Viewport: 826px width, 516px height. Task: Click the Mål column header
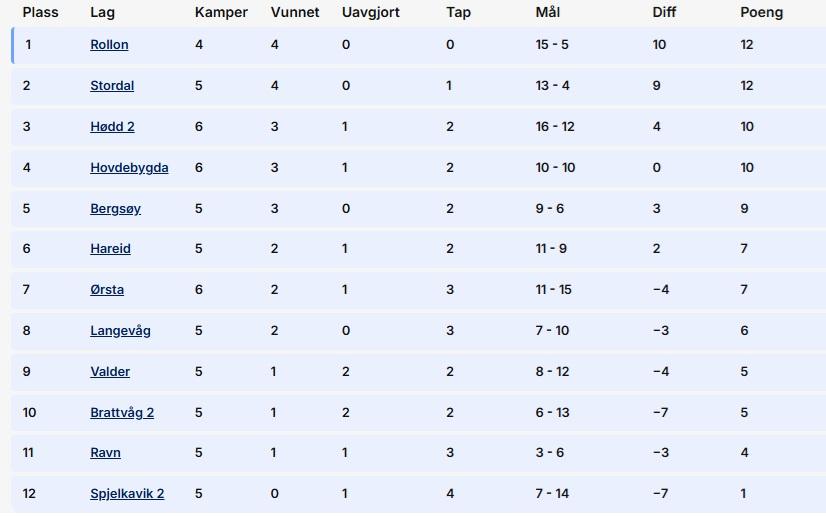pyautogui.click(x=547, y=12)
